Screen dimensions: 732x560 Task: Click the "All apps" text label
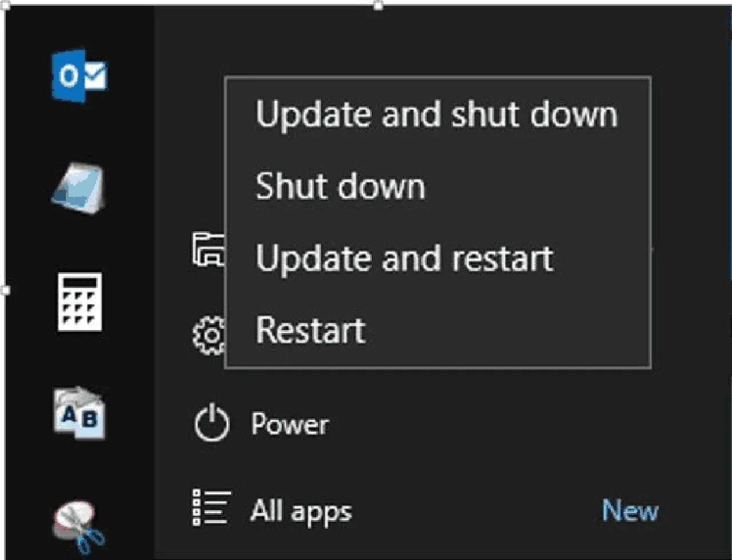pos(301,510)
